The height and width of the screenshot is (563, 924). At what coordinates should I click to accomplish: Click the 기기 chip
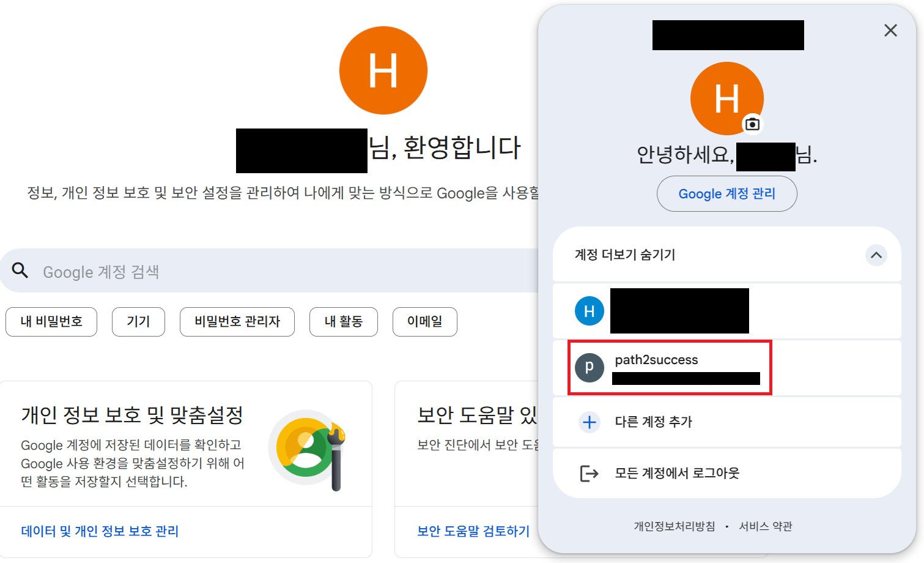tap(138, 322)
